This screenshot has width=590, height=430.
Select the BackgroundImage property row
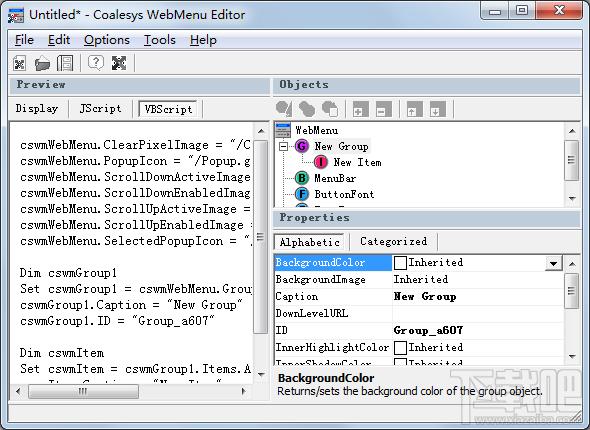point(418,280)
